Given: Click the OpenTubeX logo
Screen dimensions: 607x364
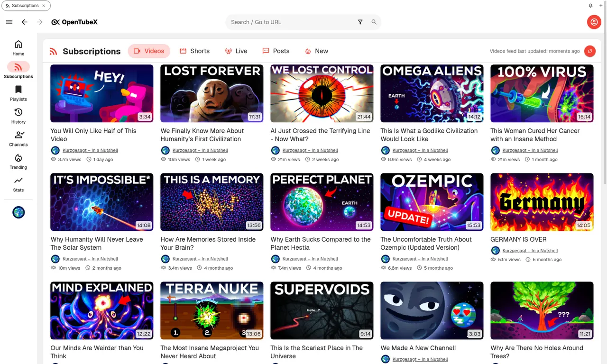Looking at the screenshot, I should click(x=74, y=22).
